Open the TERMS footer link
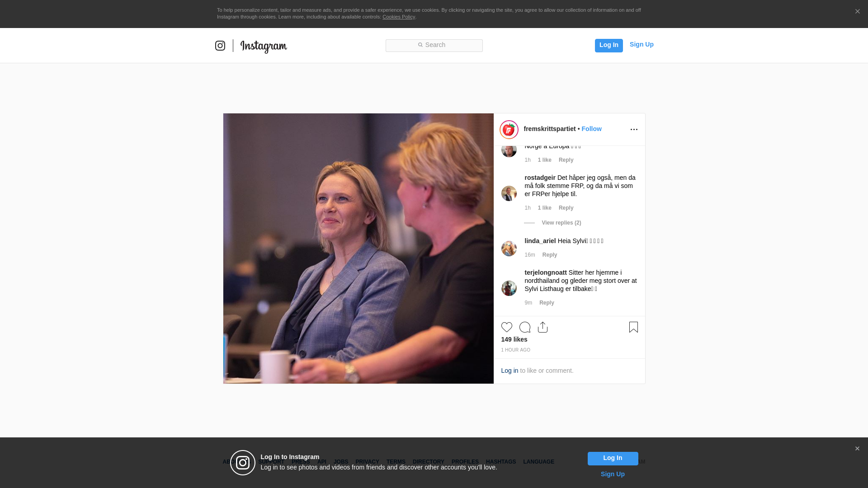This screenshot has height=488, width=868. coord(396,462)
